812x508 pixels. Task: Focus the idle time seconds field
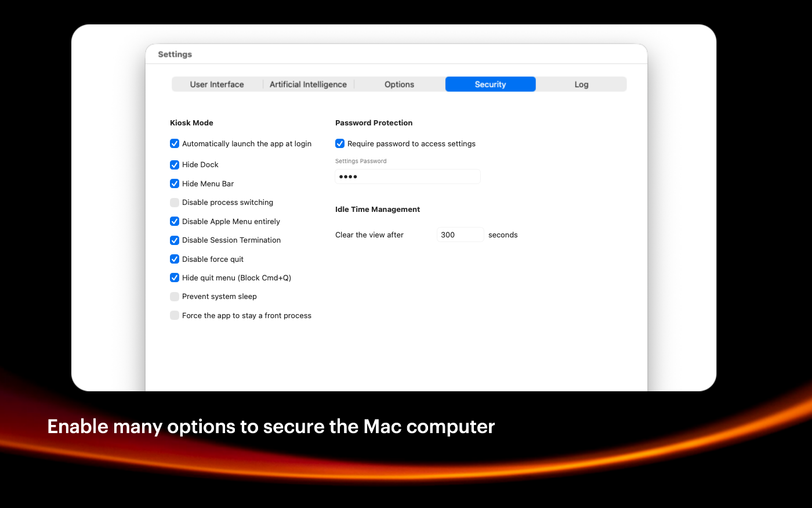[460, 235]
